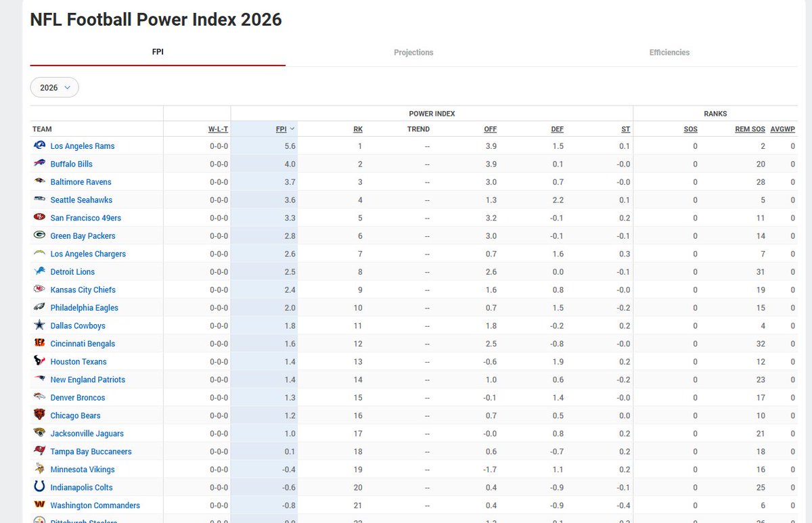Open Jacksonville Jaguars team link
The image size is (812, 523).
(x=87, y=434)
